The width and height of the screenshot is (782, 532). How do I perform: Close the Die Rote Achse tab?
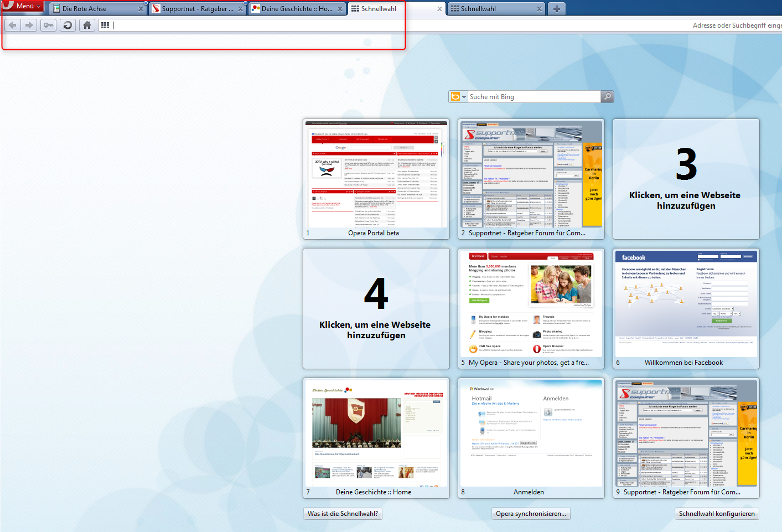click(141, 9)
